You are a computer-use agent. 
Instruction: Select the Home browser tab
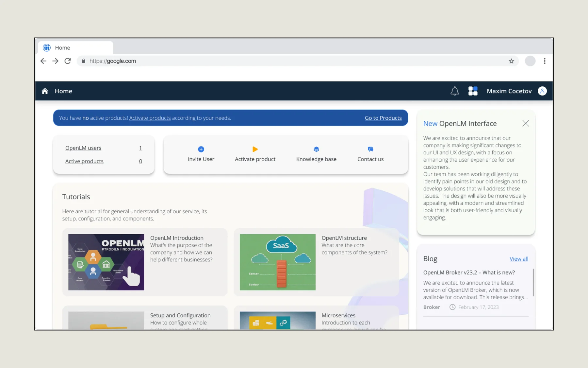[75, 47]
